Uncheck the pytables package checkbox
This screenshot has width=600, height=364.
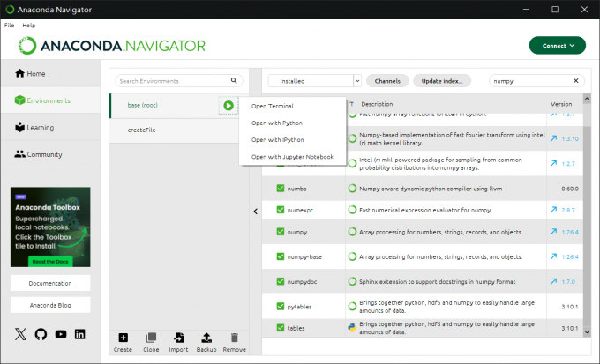(x=281, y=306)
